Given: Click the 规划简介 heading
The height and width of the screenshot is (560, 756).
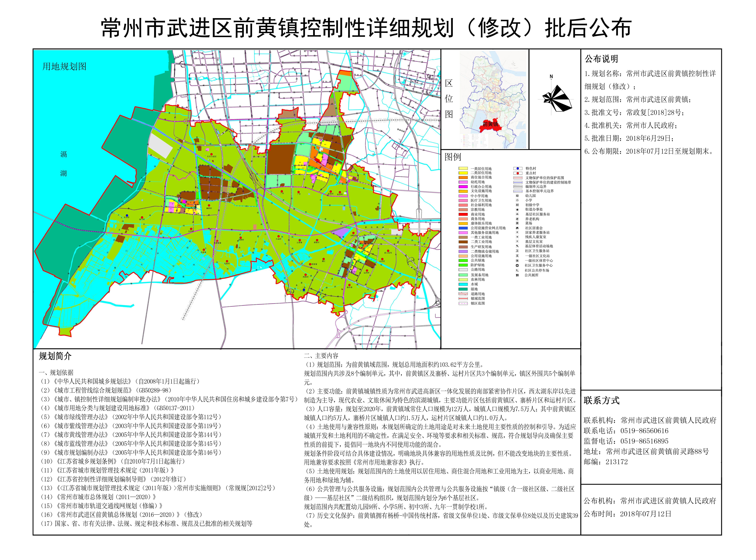Looking at the screenshot, I should pos(55,356).
